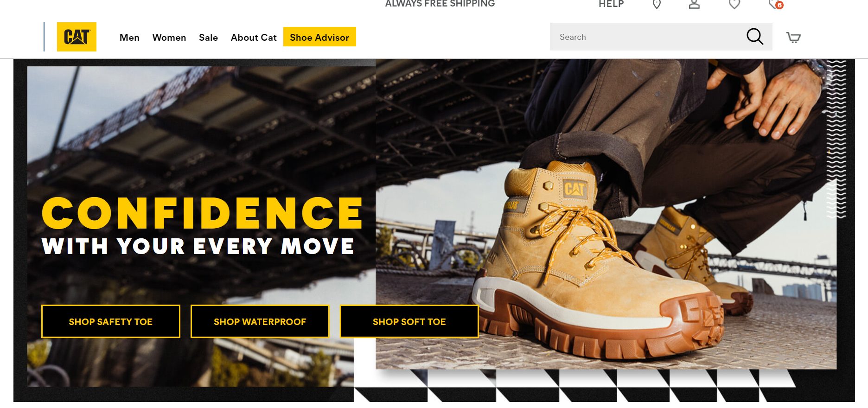
Task: Click the HELP link
Action: pos(611,4)
